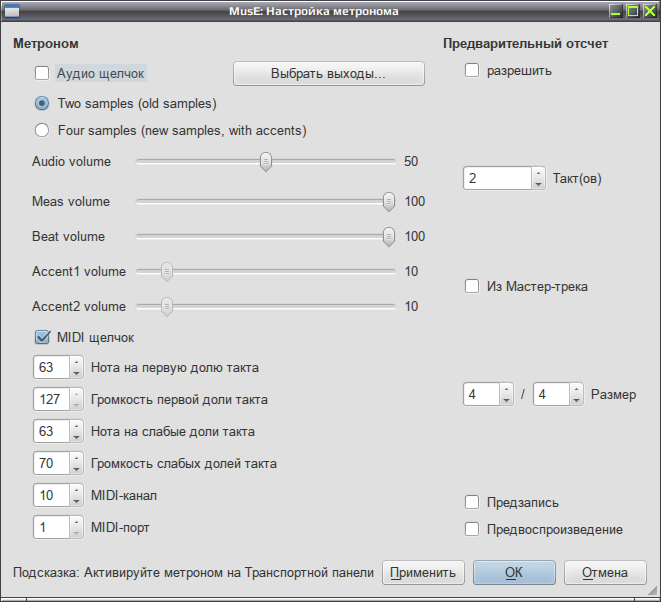Enable precount with разрешить checkbox
Viewport: 661px width, 602px height.
coord(472,70)
